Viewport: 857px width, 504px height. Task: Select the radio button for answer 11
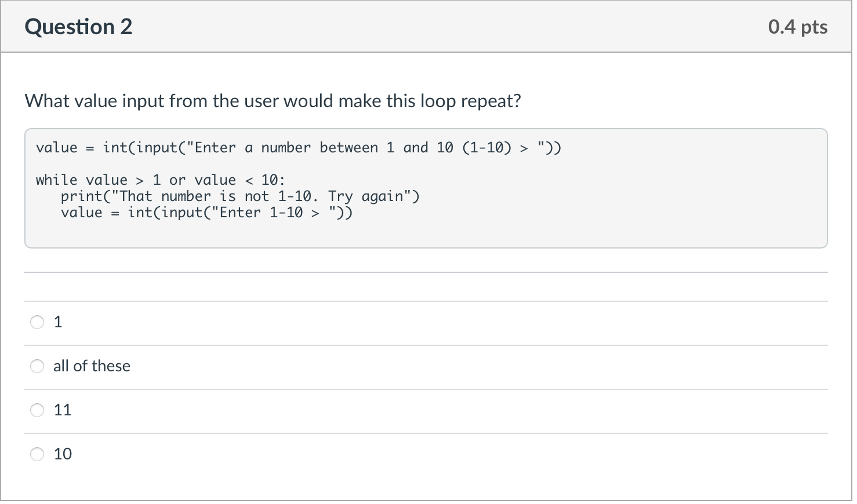coord(37,410)
